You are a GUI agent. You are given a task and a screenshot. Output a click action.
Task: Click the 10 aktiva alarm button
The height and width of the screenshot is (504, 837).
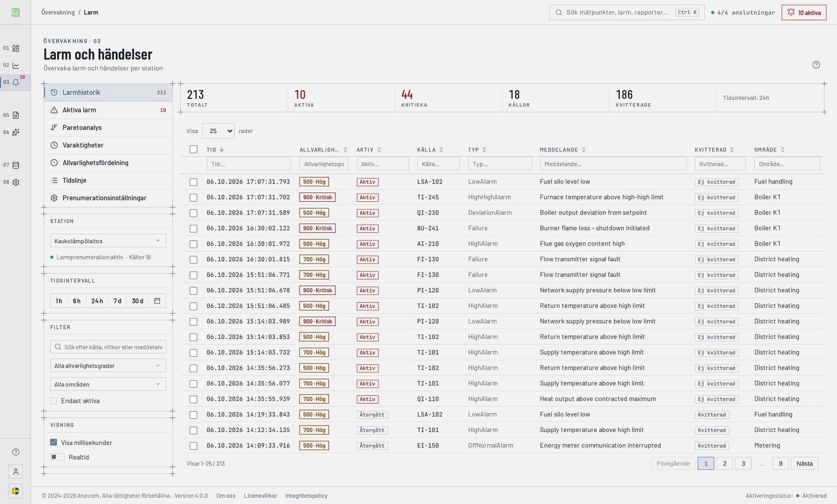coord(804,13)
